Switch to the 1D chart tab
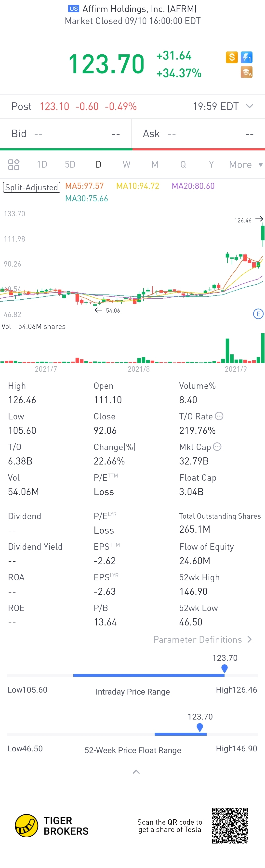This screenshot has height=868, width=265. coord(42,164)
